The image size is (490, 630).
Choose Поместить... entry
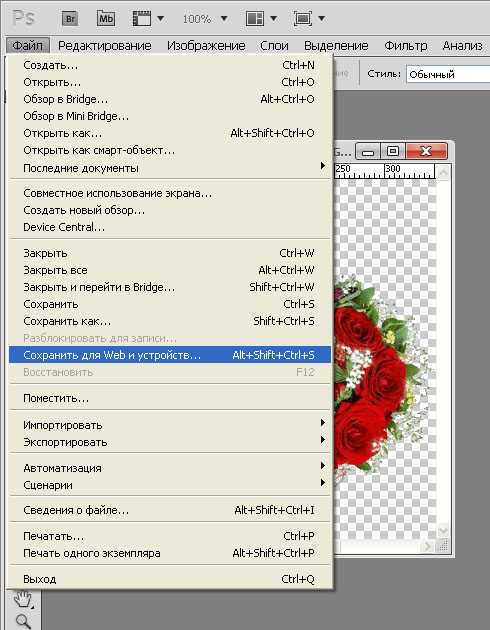point(170,398)
